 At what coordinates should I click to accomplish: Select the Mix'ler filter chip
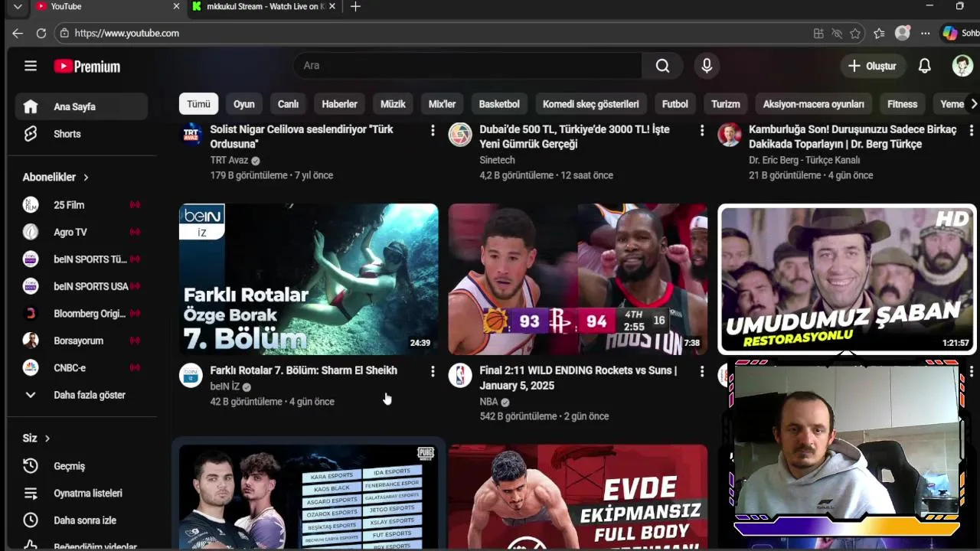coord(442,104)
